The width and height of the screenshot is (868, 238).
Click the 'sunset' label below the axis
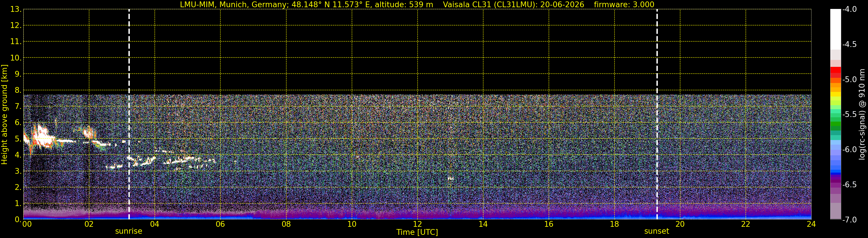click(656, 231)
